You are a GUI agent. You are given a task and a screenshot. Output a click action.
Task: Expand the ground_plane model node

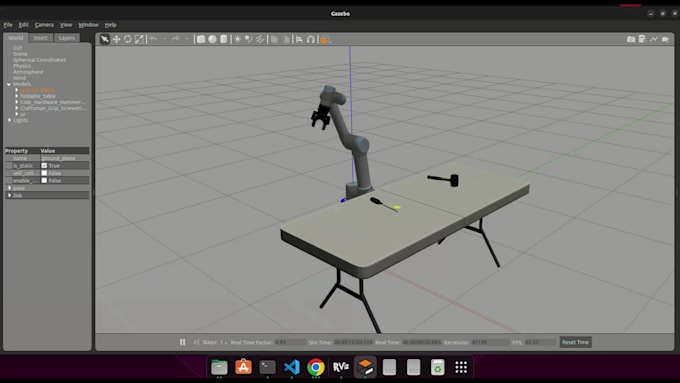click(x=17, y=90)
